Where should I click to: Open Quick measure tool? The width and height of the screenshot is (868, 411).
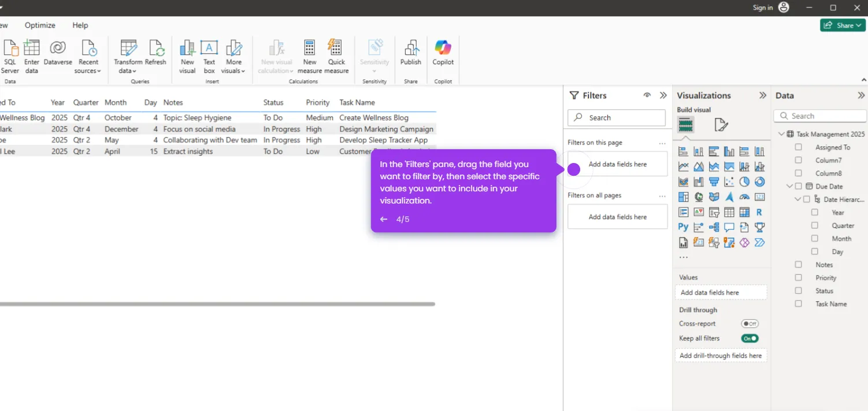(336, 57)
